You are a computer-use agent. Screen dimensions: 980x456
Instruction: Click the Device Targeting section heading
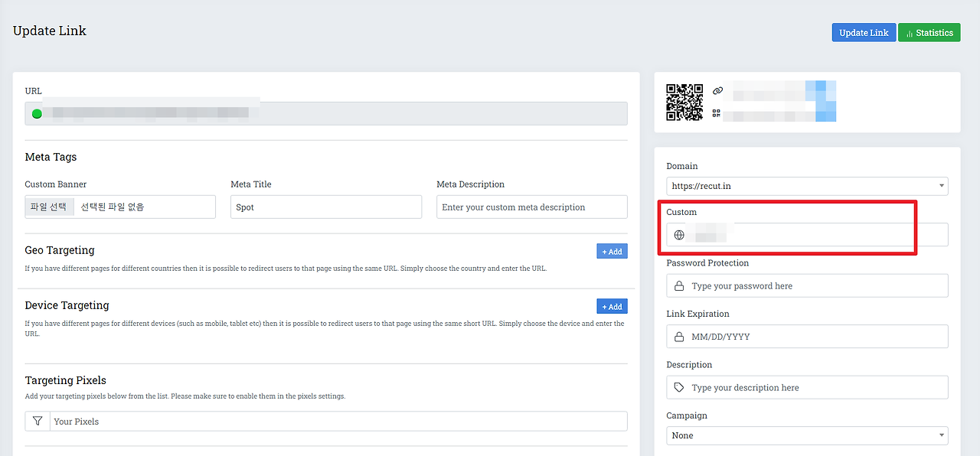67,305
